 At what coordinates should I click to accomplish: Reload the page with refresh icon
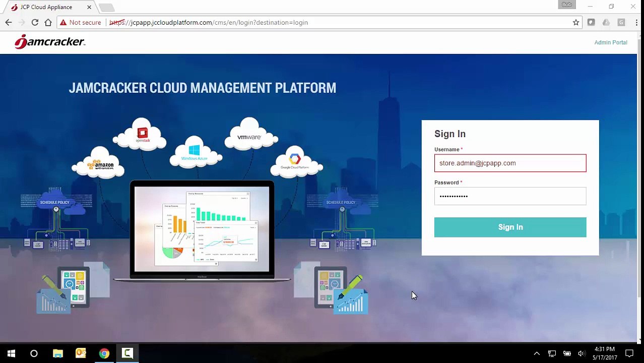[35, 22]
